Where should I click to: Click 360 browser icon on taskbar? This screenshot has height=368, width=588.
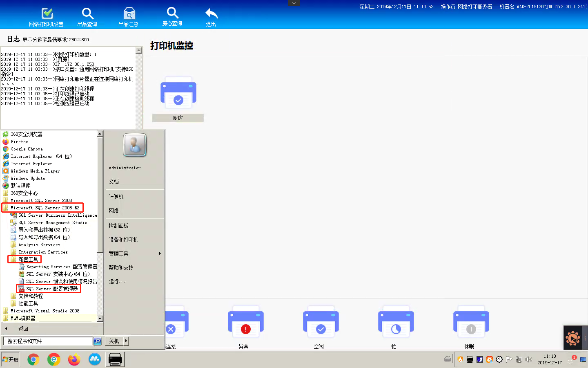click(53, 359)
